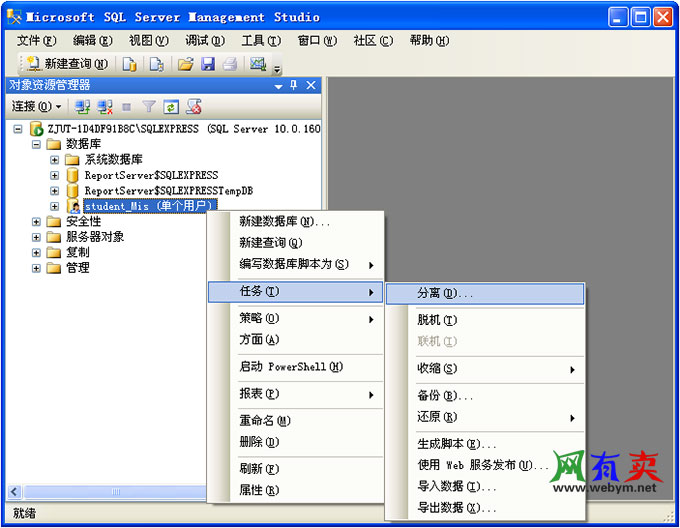The height and width of the screenshot is (528, 680).
Task: Click the Analysis Services query icon
Action: point(157,64)
